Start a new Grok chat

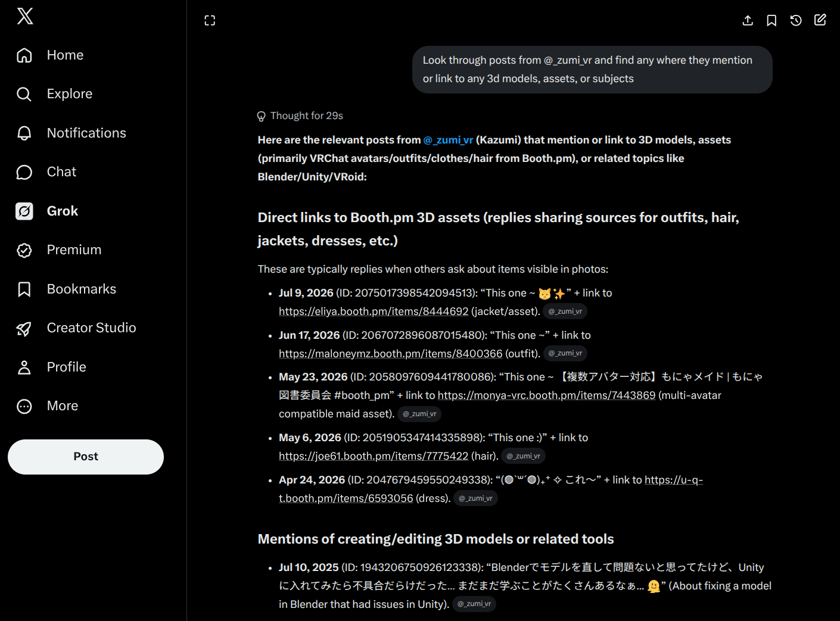point(820,20)
